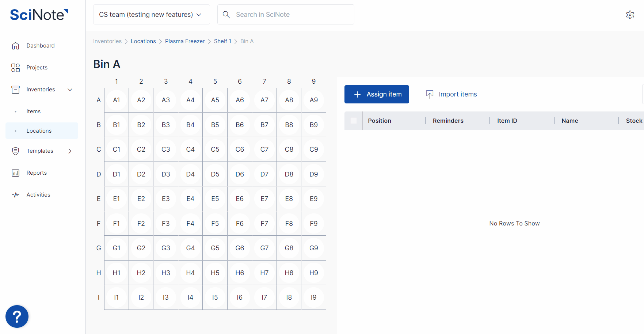The image size is (644, 334).
Task: Open Plasma Freezer breadcrumb link
Action: click(x=184, y=41)
